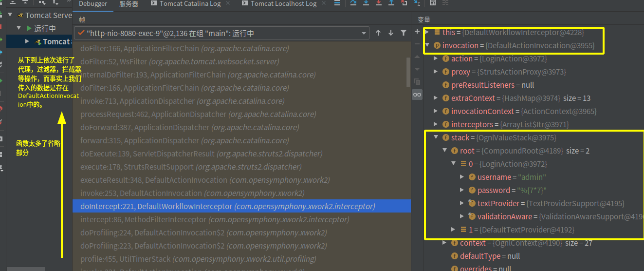
Task: Click the Step Over debugger icon
Action: pos(353,3)
